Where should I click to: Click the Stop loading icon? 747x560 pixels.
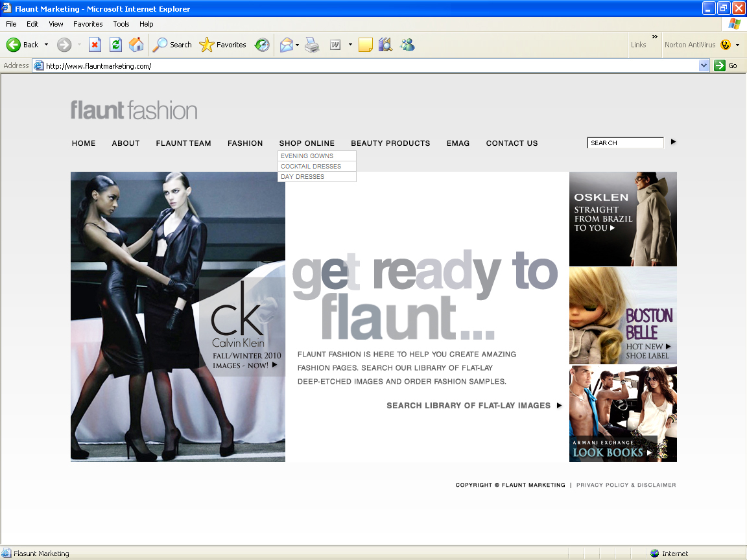pyautogui.click(x=95, y=45)
